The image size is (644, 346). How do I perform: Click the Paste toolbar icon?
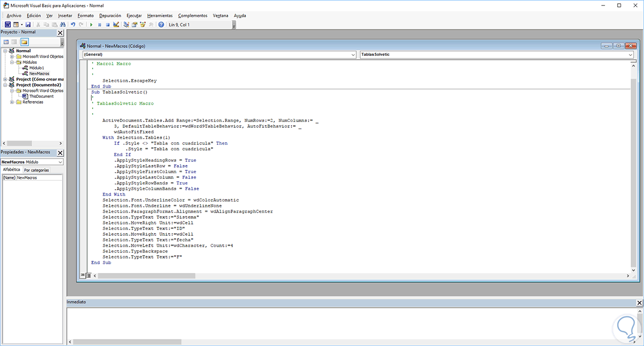click(x=54, y=25)
